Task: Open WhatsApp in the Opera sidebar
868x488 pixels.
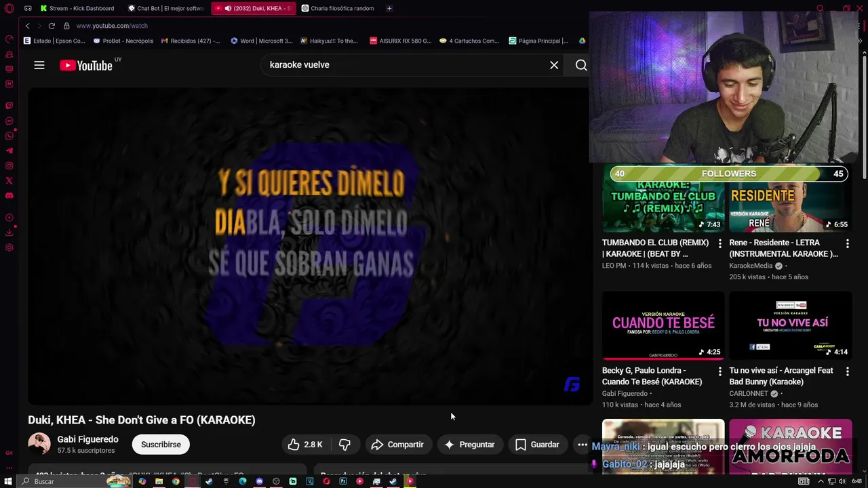Action: point(9,136)
